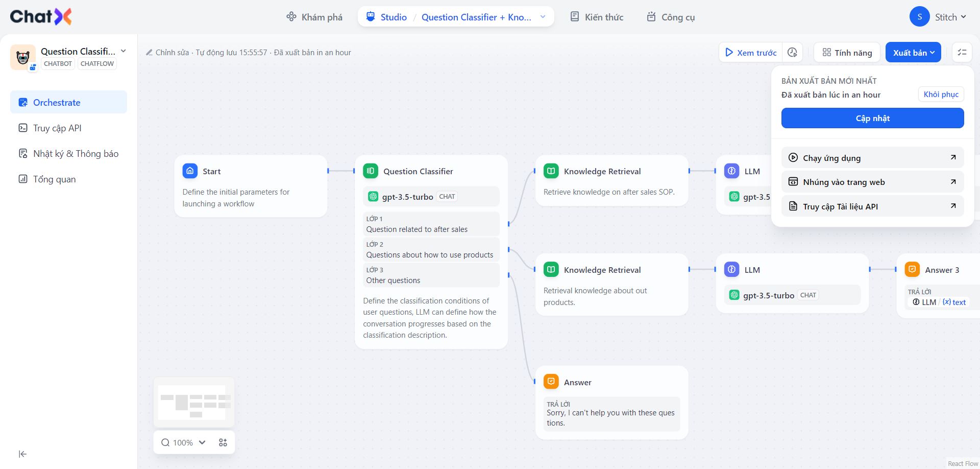This screenshot has height=469, width=980.
Task: Expand the Studio app switcher chevron
Action: click(x=543, y=17)
